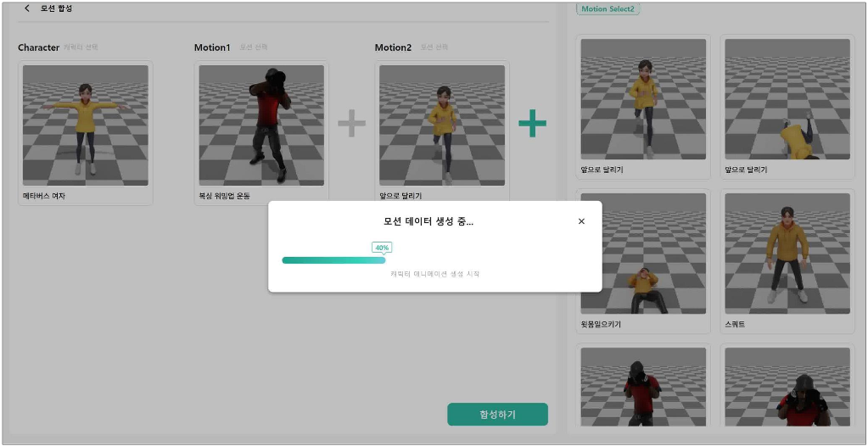Select the Motion Select2 tab label
Image resolution: width=868 pixels, height=446 pixels.
click(x=608, y=8)
